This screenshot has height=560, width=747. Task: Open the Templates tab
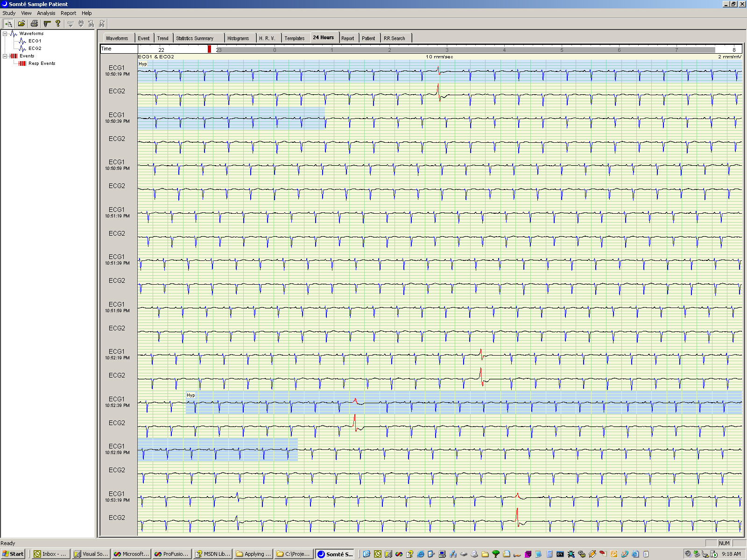(x=295, y=38)
